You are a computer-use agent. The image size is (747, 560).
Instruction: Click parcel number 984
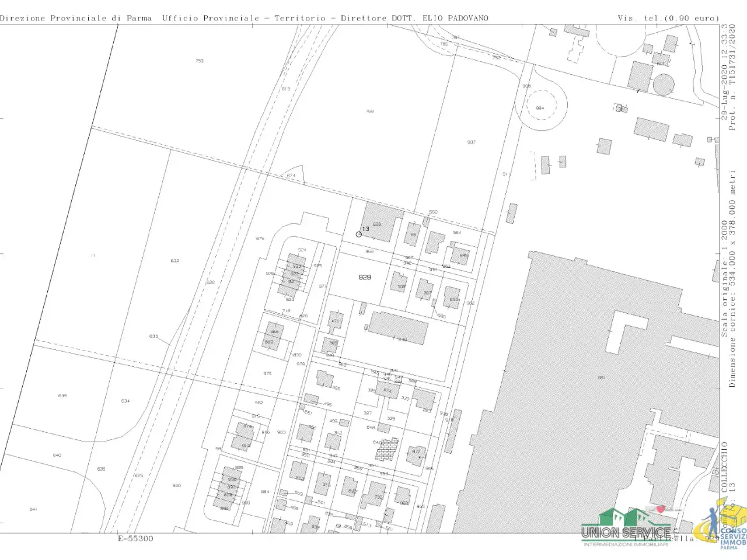(x=265, y=492)
